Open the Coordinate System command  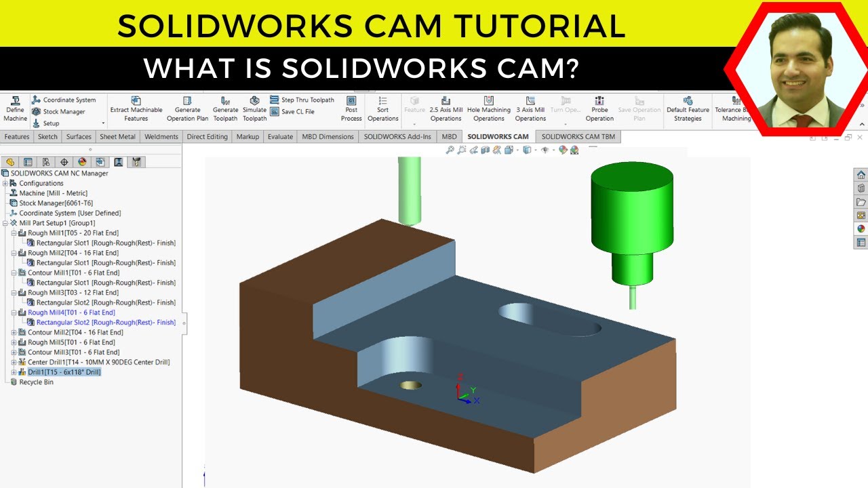pos(64,100)
